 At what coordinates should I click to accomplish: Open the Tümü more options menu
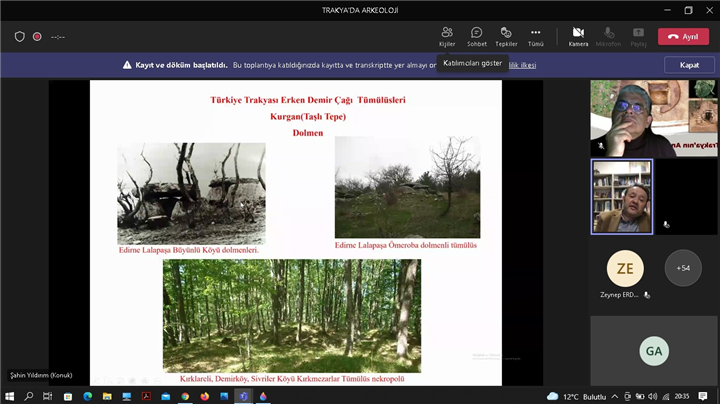(536, 36)
